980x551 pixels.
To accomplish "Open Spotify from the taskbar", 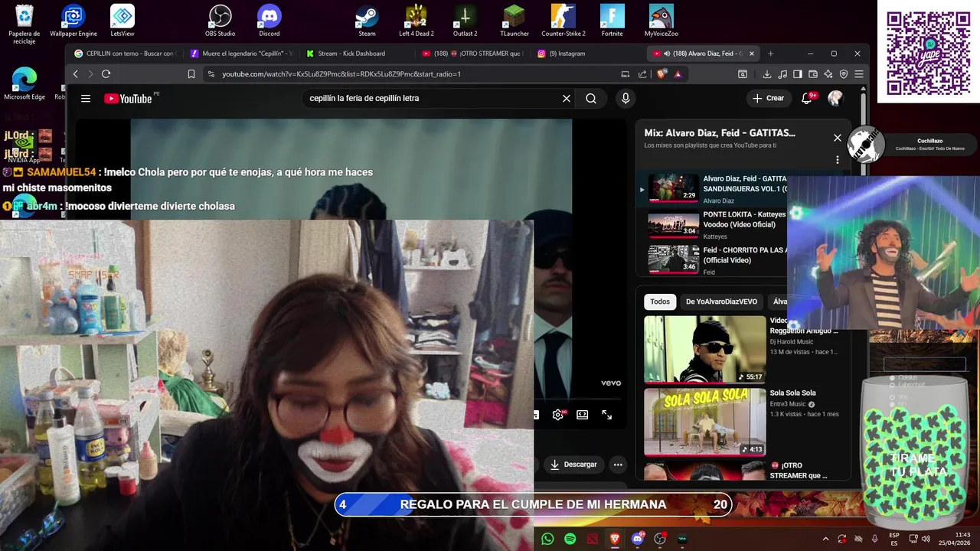I will (570, 540).
